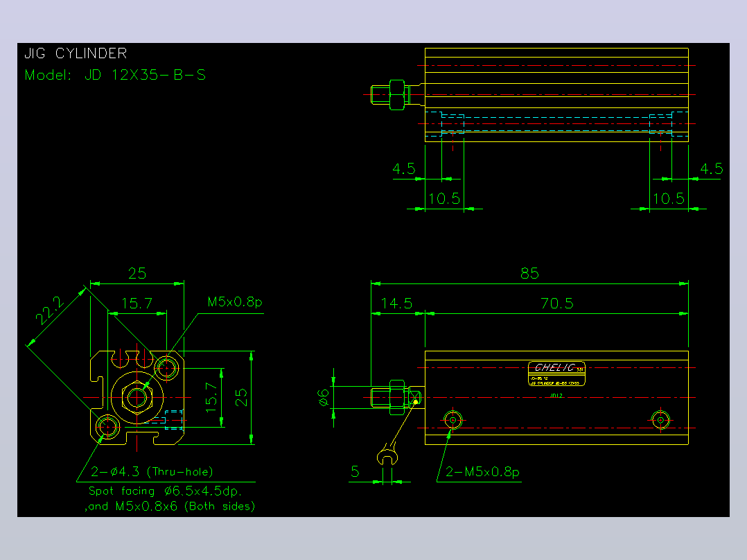Click the left 10.5 dimension in top view
The image size is (747, 560).
(444, 198)
